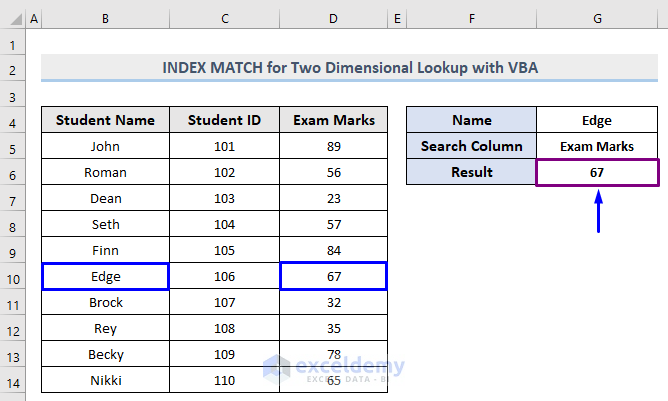Click the 'Exam Marks' table header

(x=334, y=120)
